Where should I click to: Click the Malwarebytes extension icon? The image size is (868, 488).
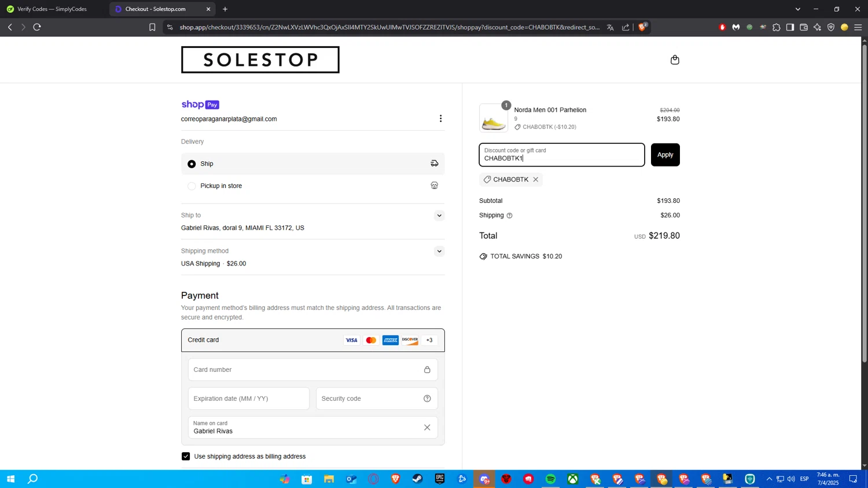(x=736, y=27)
